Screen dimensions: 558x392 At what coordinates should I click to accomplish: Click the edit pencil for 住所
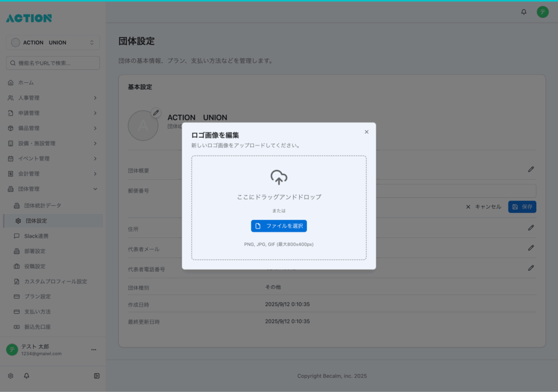coord(531,228)
